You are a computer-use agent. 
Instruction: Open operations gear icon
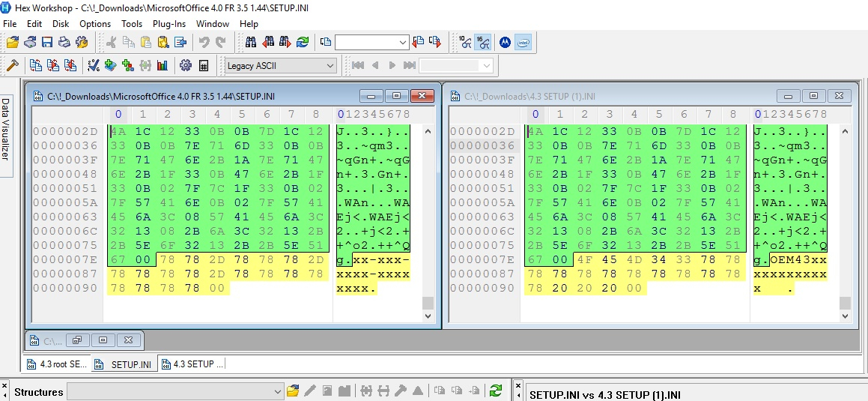point(186,65)
